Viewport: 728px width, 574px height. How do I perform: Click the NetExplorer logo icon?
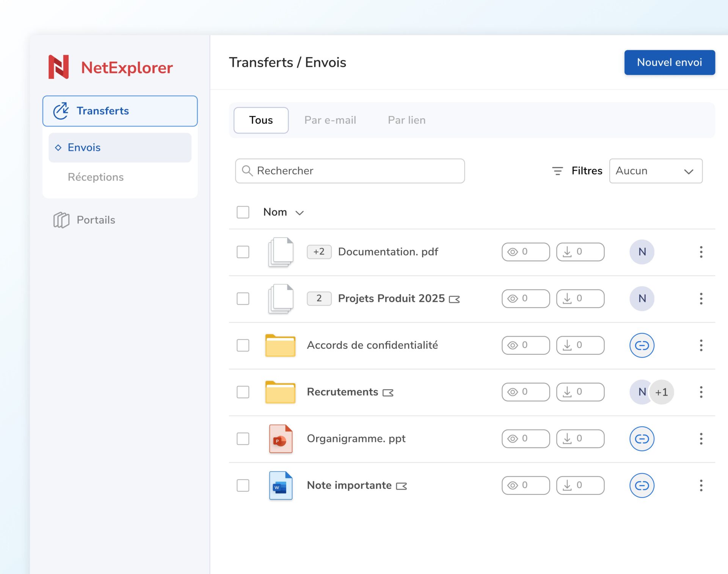coord(59,67)
